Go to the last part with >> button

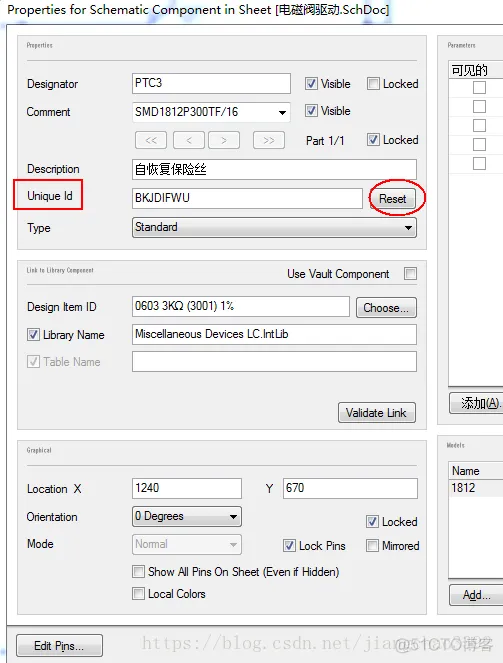tap(269, 140)
